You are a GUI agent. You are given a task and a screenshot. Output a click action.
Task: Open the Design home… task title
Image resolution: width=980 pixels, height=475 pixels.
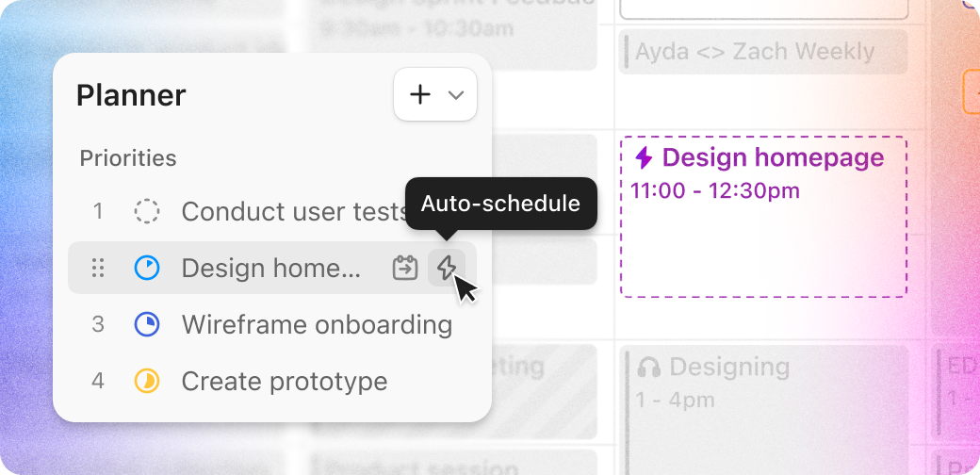[x=270, y=269]
